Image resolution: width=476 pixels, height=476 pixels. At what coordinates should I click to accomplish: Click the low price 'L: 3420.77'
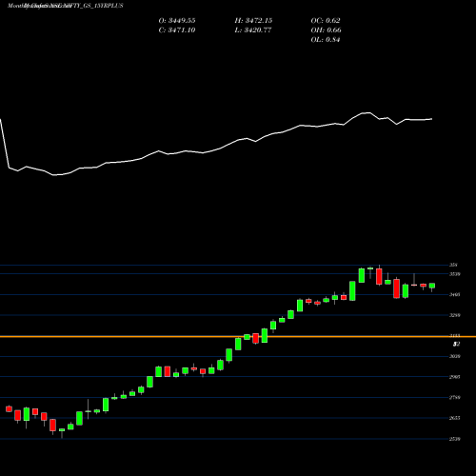253,30
